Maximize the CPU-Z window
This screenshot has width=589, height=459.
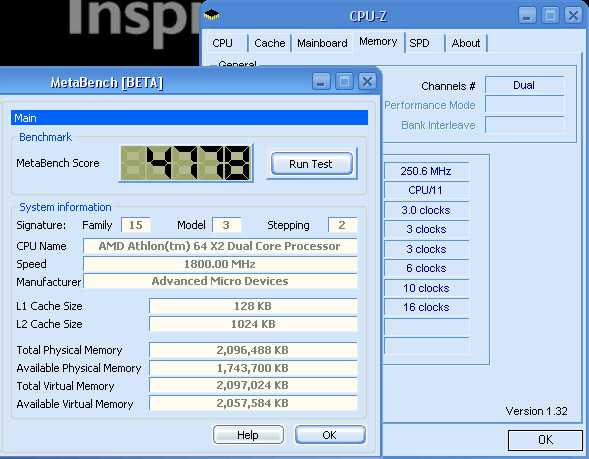pos(551,16)
